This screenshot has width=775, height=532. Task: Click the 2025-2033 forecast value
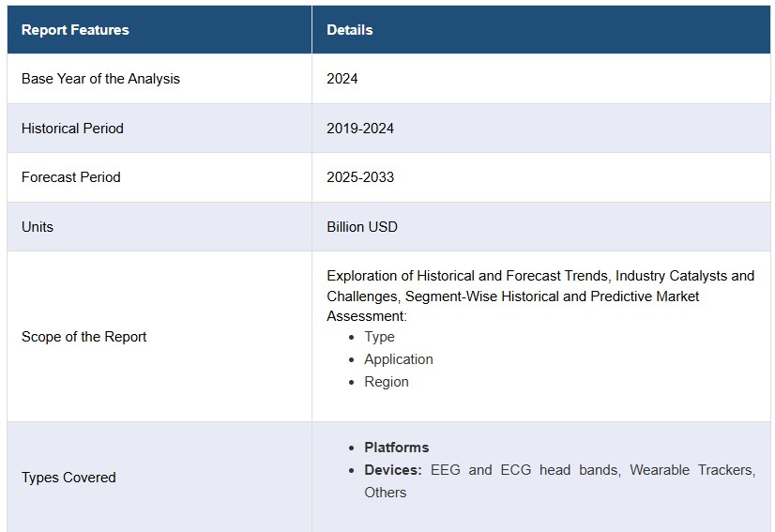pos(359,177)
